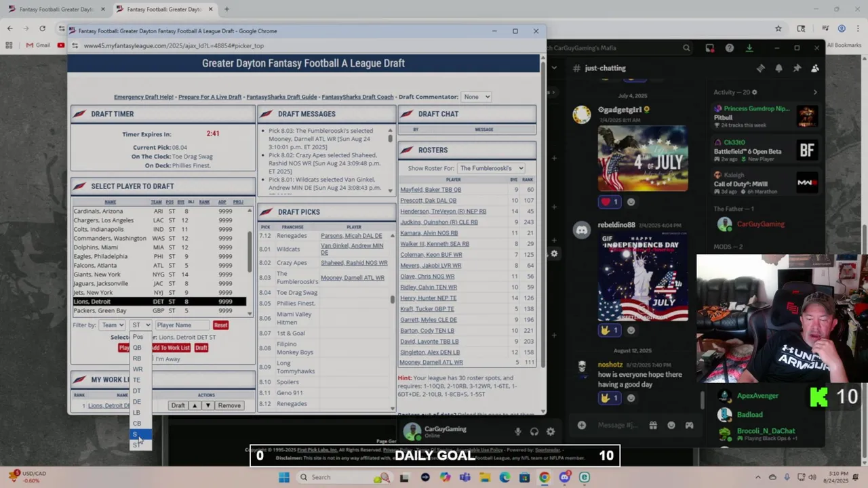This screenshot has width=868, height=488.
Task: Reload page in Chrome toolbar
Action: (x=42, y=28)
